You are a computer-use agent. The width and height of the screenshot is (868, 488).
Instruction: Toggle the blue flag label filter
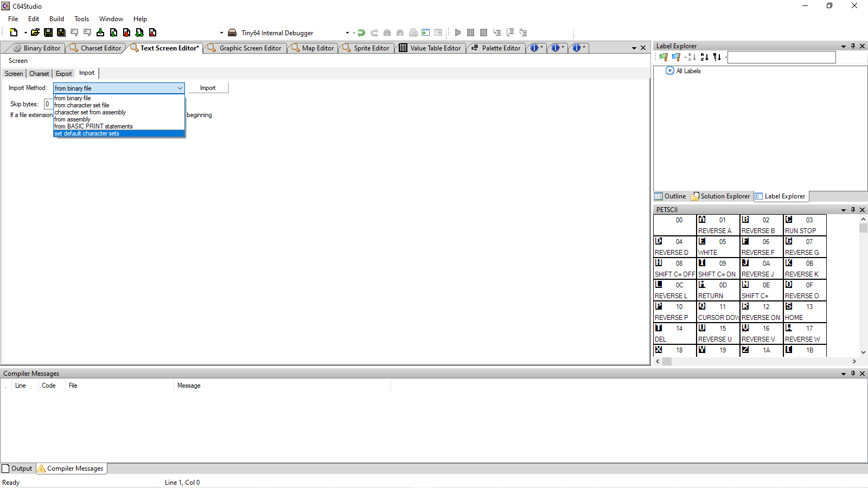click(676, 57)
